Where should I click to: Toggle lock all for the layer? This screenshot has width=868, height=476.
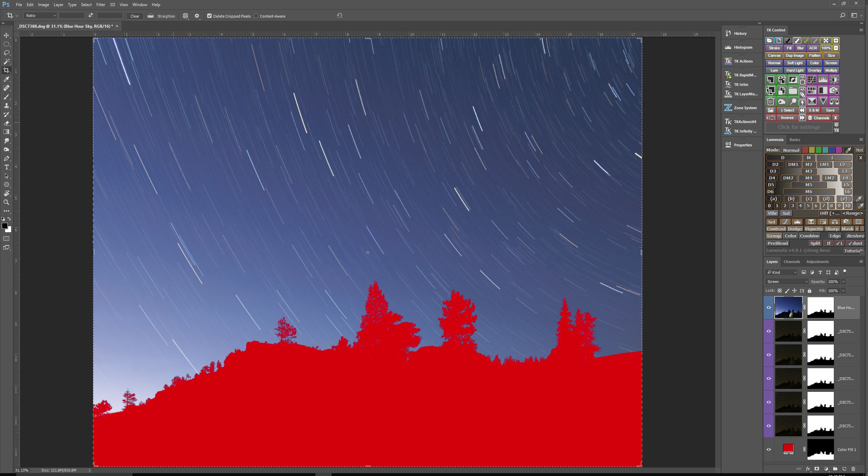810,291
